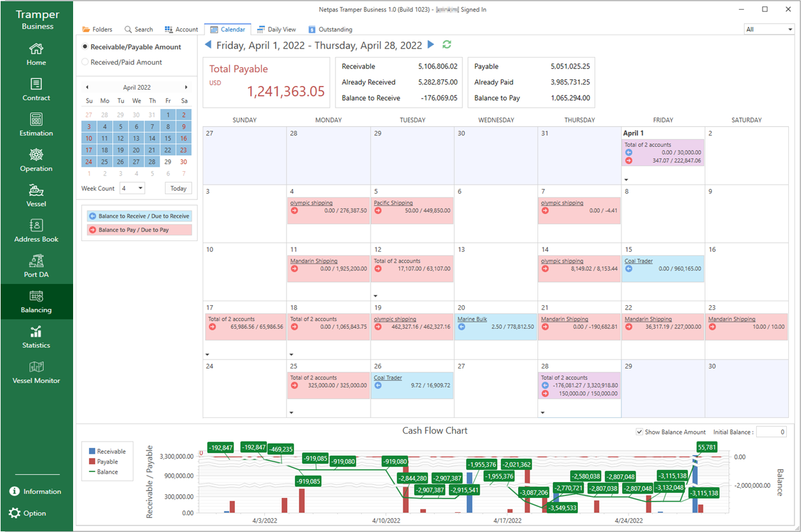The height and width of the screenshot is (532, 801).
Task: Open the Vessel Monitor map
Action: [x=37, y=372]
